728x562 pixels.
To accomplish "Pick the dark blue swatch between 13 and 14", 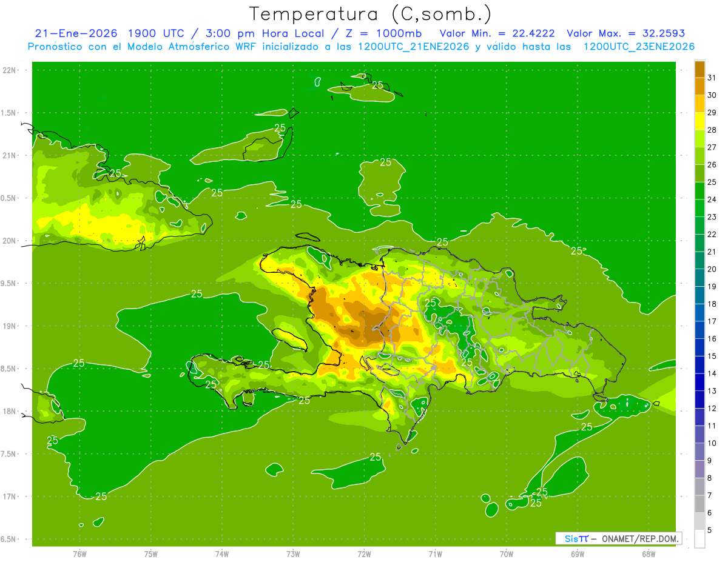I will click(699, 383).
